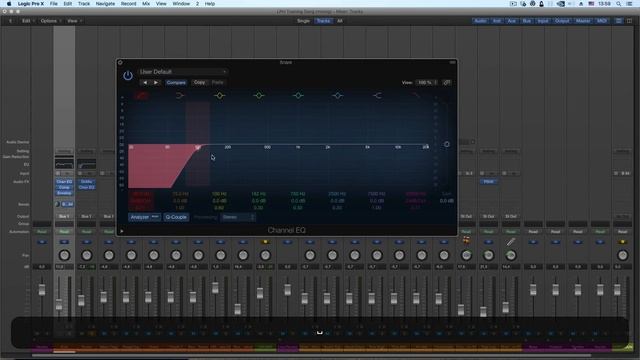Open the mixer View dropdown menu

click(x=74, y=21)
